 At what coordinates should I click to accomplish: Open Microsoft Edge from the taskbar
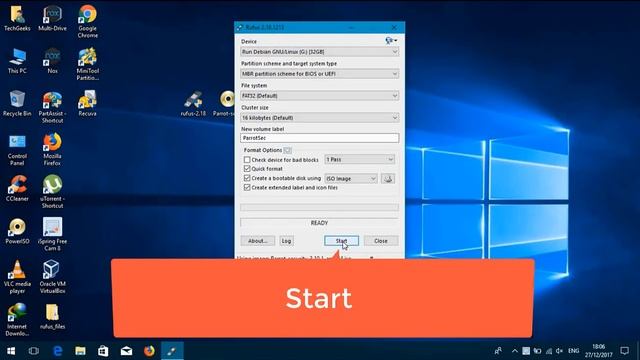pos(58,351)
